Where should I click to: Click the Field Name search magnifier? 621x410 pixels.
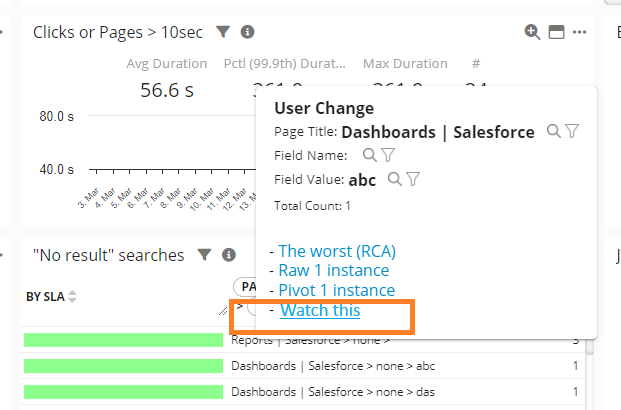point(369,155)
